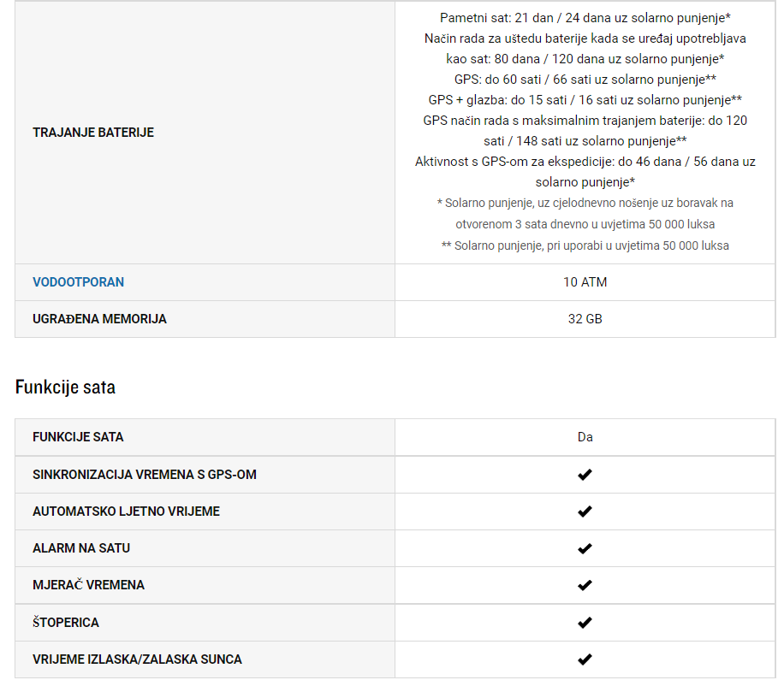Screen dimensions: 784x686
Task: Select the Trajanje baterije label
Action: click(x=93, y=133)
